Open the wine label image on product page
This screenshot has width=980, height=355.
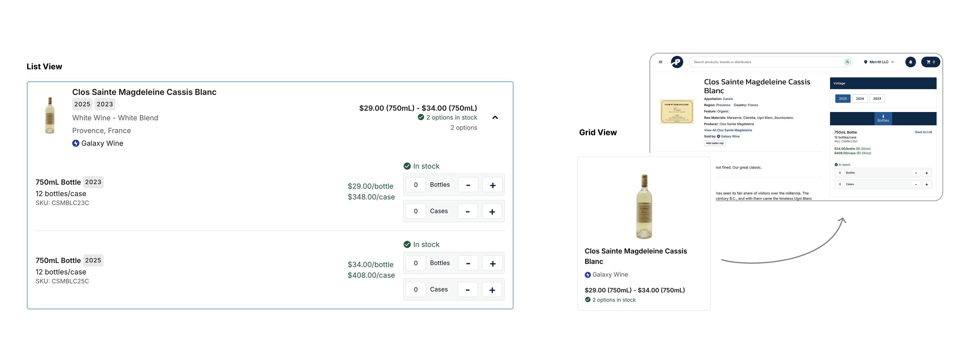677,112
